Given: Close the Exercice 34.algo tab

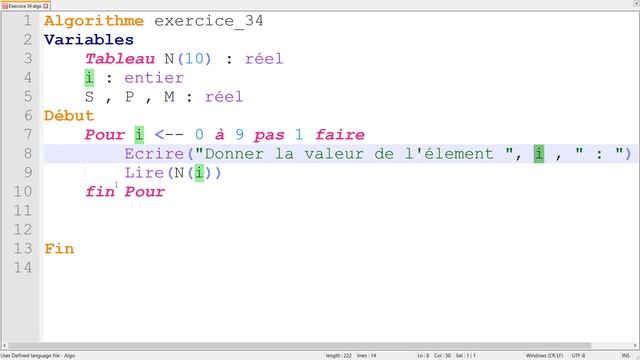Looking at the screenshot, I should point(46,6).
